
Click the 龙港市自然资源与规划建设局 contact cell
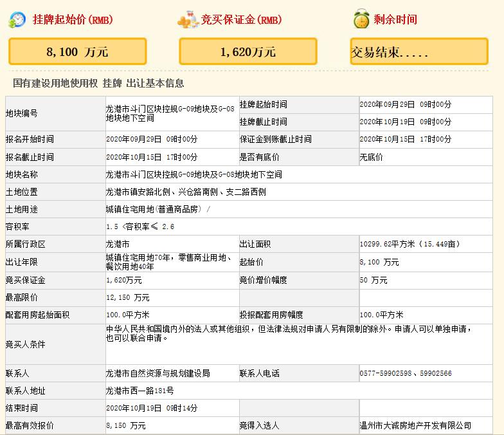click(157, 373)
